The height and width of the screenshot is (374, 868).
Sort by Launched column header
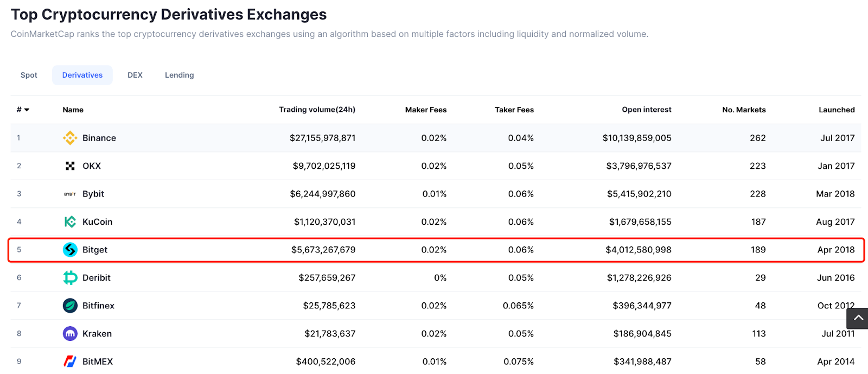point(837,110)
